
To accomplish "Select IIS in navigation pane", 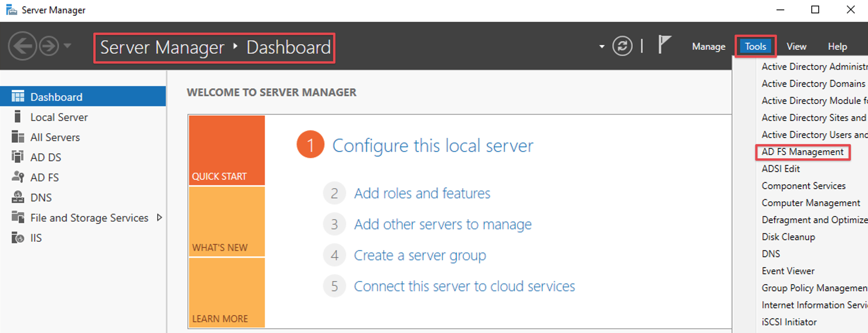I will pos(83,238).
